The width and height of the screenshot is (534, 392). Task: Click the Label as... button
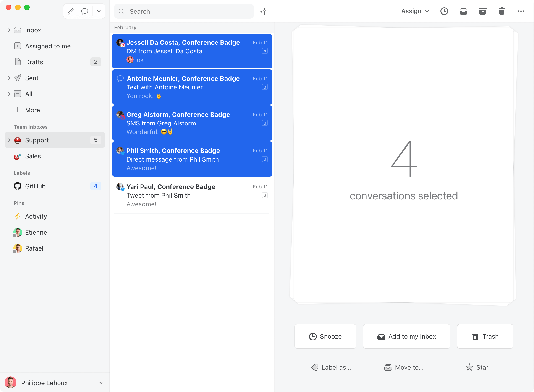(331, 367)
